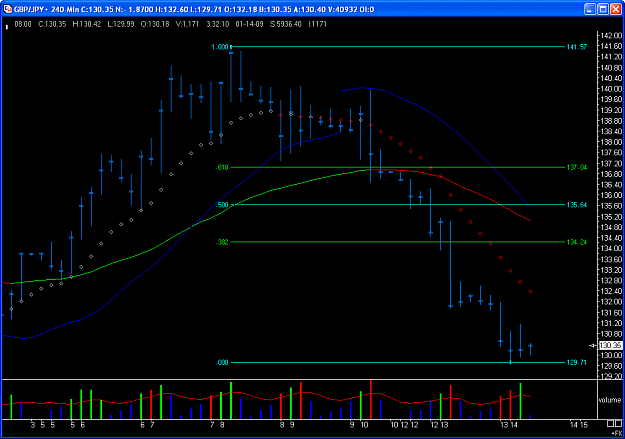
Task: Click the 136.00 price axis label
Action: (x=612, y=195)
